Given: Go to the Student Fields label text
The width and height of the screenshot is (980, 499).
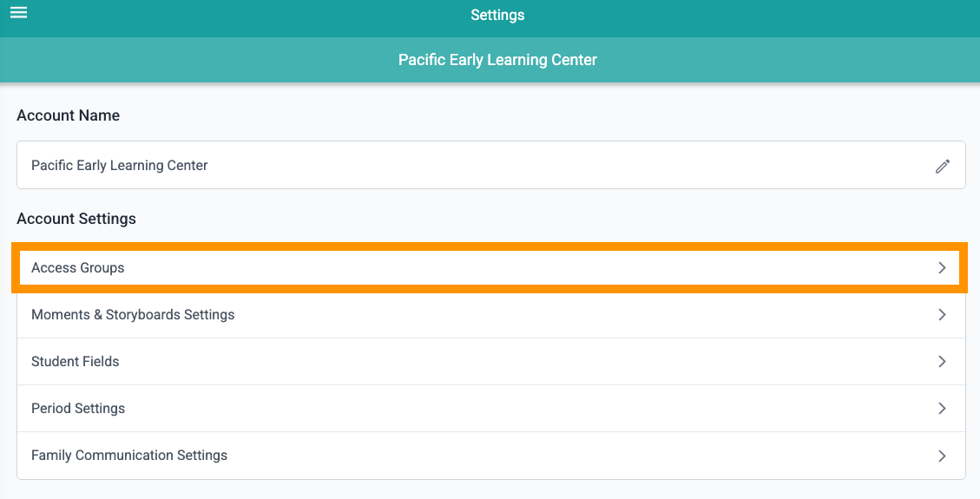Looking at the screenshot, I should tap(75, 362).
